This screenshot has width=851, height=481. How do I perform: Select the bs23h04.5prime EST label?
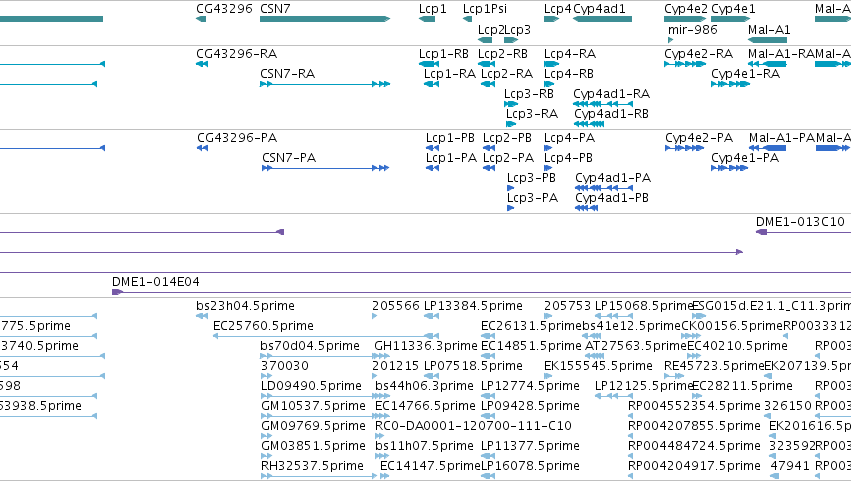tap(245, 306)
